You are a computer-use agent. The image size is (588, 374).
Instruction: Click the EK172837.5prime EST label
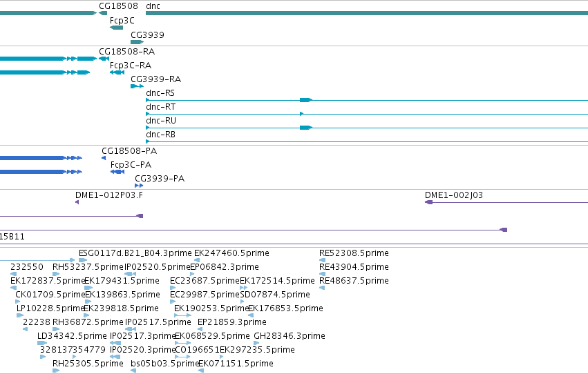48,281
